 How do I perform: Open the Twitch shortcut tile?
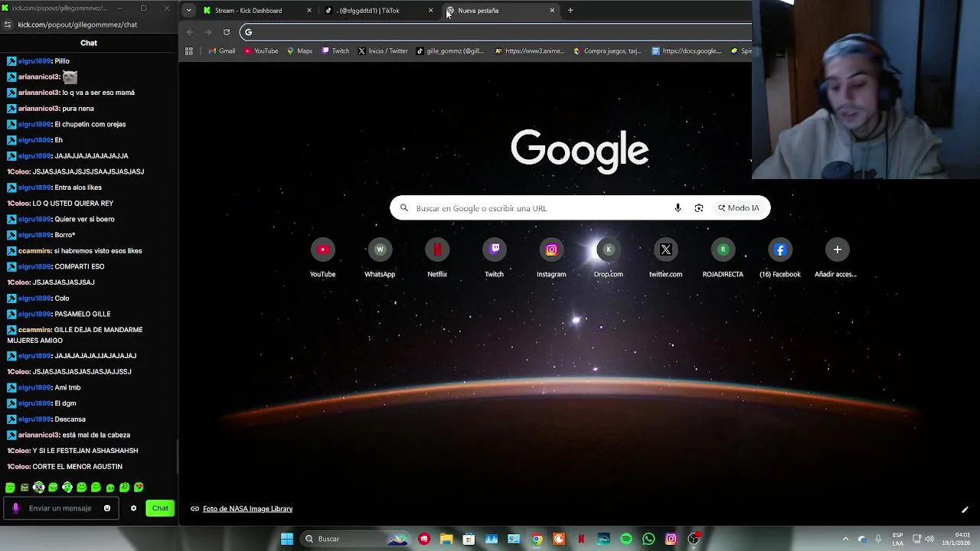coord(494,259)
